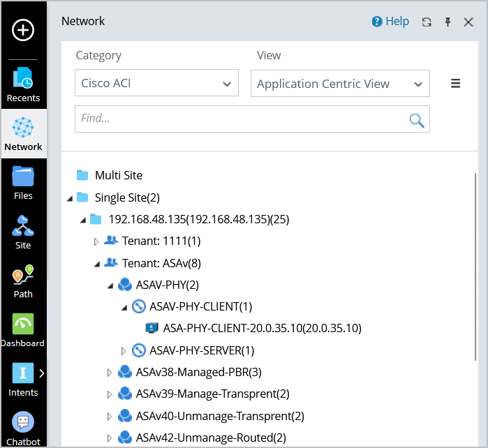Screen dimensions: 488x448
Task: Click the Find search input field
Action: (241, 119)
